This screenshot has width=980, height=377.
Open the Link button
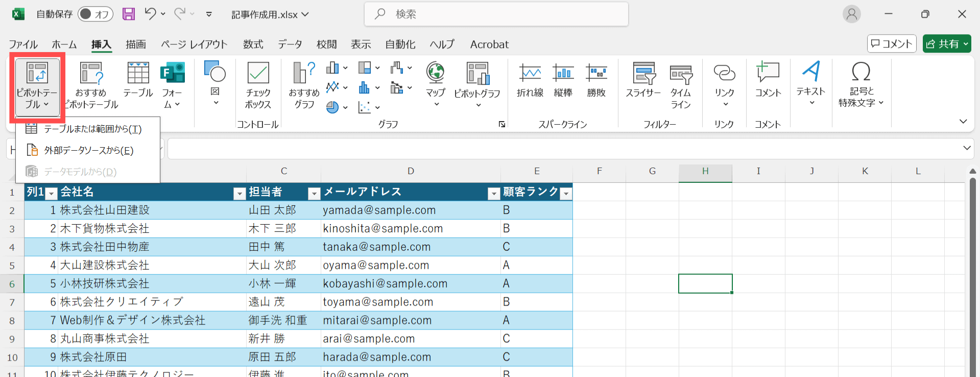coord(724,85)
